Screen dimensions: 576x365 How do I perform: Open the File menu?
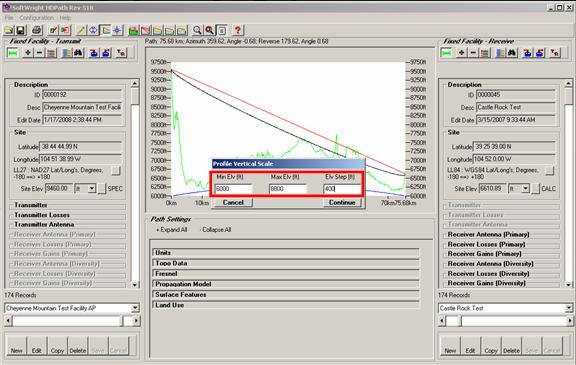(x=9, y=18)
